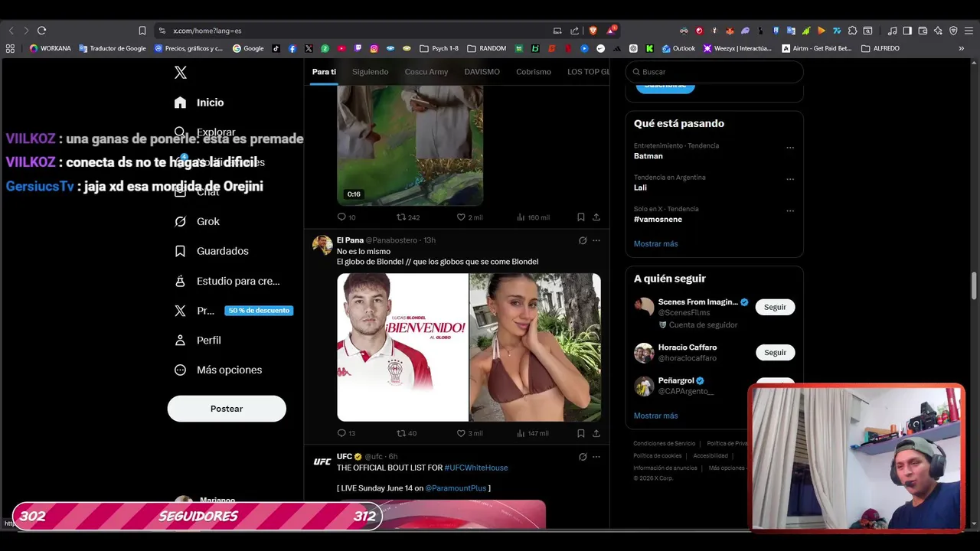Open more options for #vamosnene trend
Viewport: 980px width, 551px height.
tap(790, 210)
